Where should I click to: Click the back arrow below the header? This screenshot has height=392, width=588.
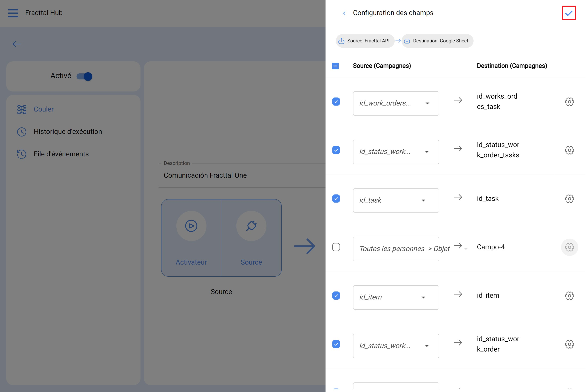tap(17, 44)
